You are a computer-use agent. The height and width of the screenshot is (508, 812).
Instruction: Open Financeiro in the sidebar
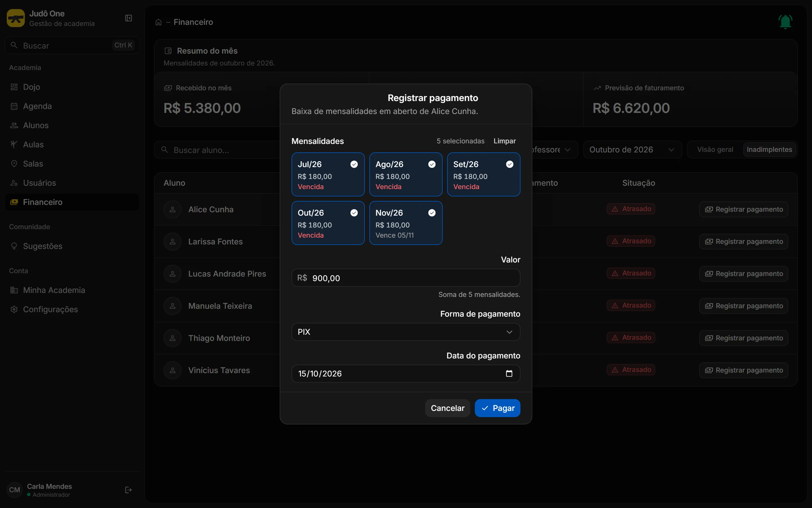[72, 202]
